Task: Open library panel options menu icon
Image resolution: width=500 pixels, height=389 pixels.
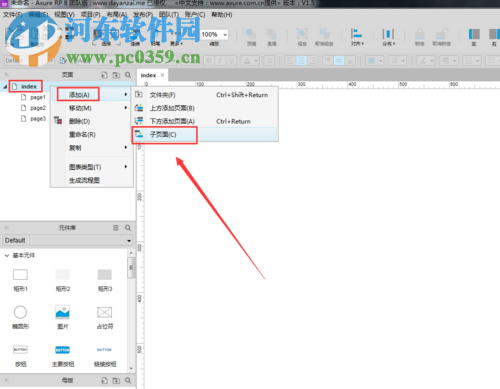Action: click(116, 228)
